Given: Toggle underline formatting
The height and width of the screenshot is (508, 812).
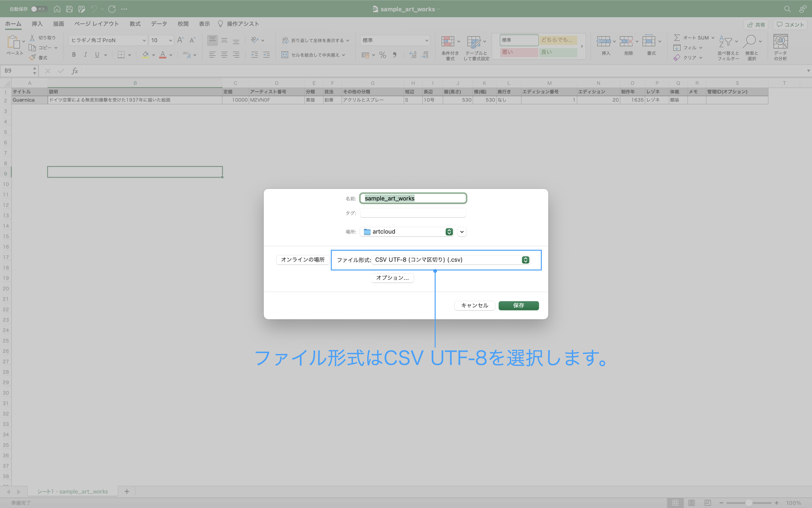Looking at the screenshot, I should coord(97,54).
